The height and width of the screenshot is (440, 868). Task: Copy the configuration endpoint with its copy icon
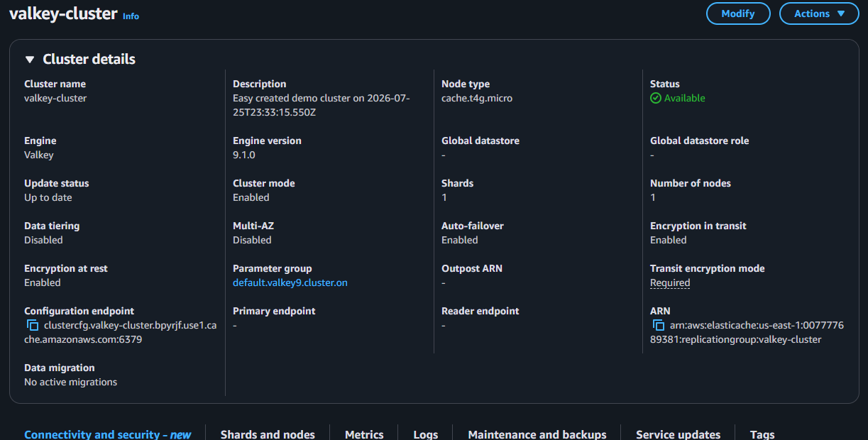point(33,325)
